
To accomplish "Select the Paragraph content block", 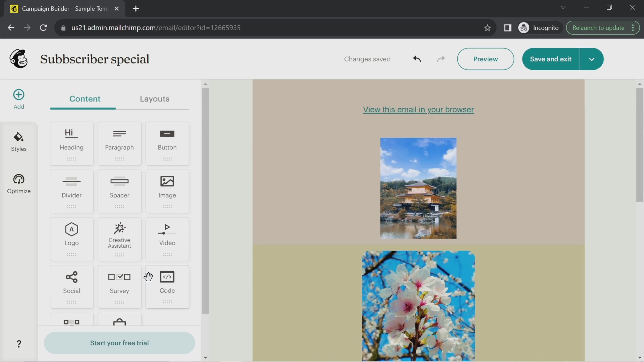I will pyautogui.click(x=119, y=143).
